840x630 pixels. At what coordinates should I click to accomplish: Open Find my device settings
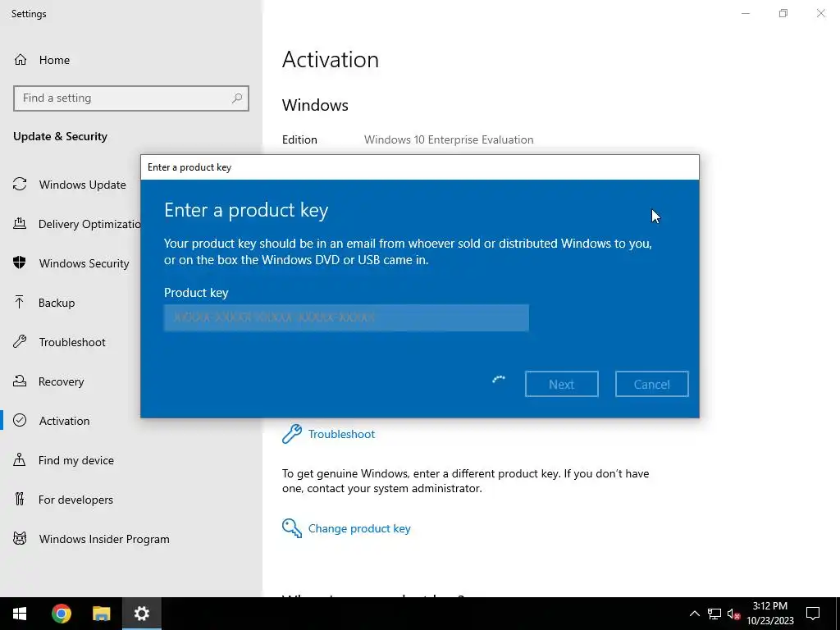[76, 460]
